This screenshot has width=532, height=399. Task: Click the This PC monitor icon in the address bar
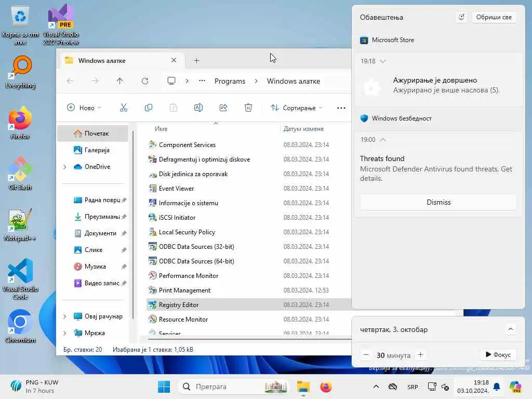coord(171,81)
